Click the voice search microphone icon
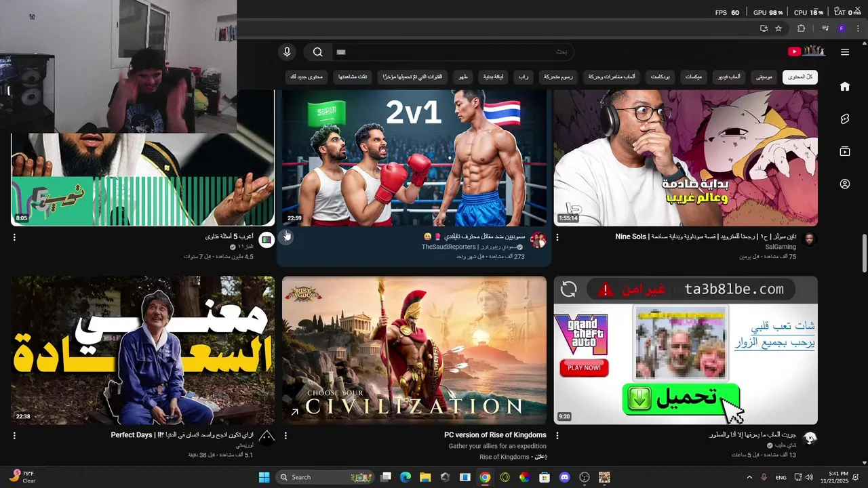The width and height of the screenshot is (868, 488). pyautogui.click(x=287, y=52)
